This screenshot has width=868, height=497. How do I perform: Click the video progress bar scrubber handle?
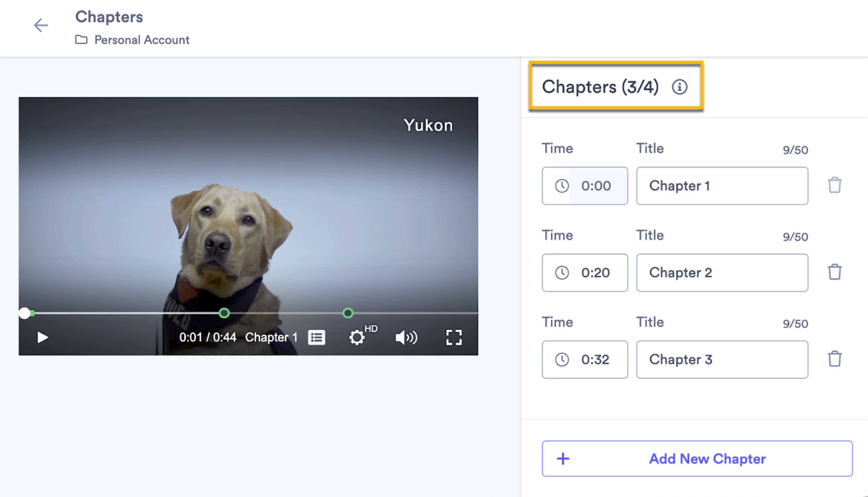pyautogui.click(x=25, y=313)
